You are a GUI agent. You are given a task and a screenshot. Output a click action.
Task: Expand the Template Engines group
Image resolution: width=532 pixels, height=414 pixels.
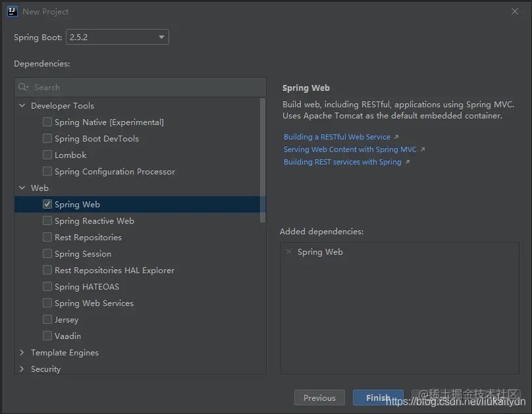pyautogui.click(x=22, y=352)
